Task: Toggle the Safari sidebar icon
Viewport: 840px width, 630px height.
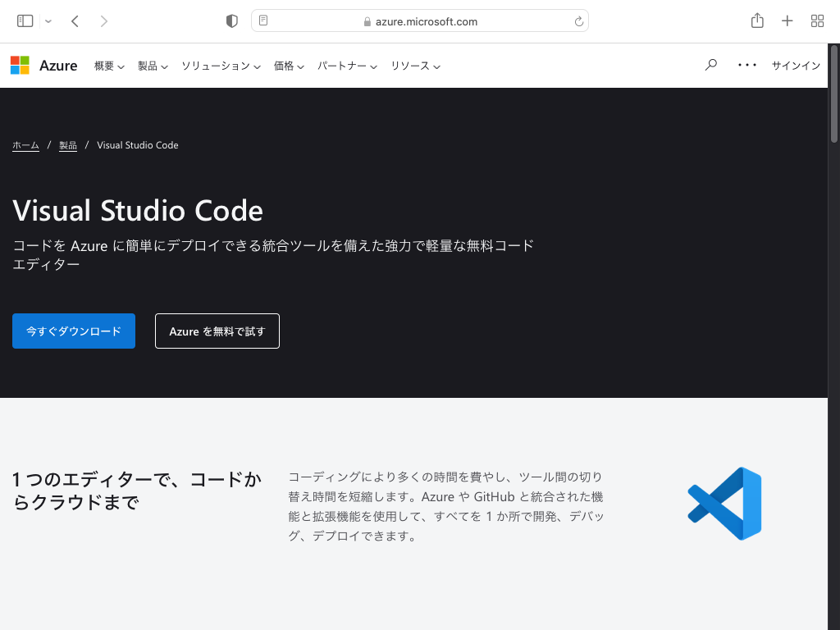Action: (x=25, y=21)
